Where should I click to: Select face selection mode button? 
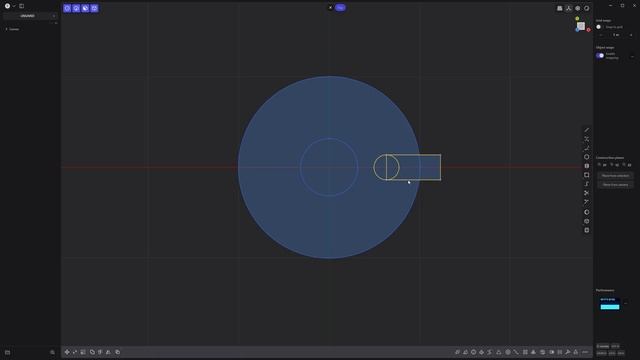(85, 8)
